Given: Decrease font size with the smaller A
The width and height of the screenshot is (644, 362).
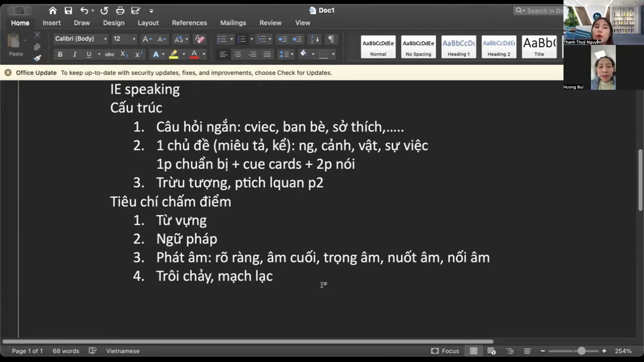Looking at the screenshot, I should [x=161, y=39].
